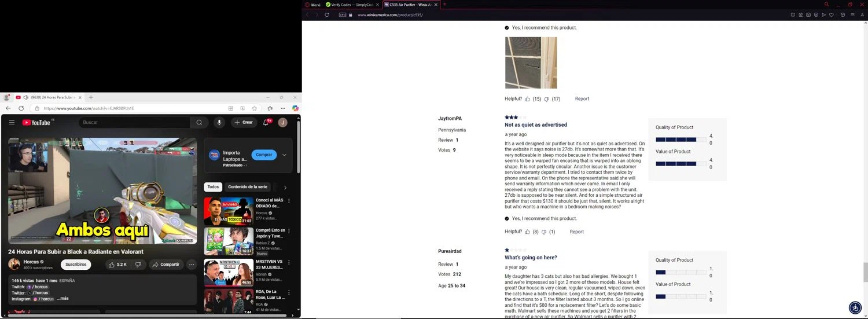Expand the sponsored Importa Laptops ad chevron
The height and width of the screenshot is (319, 868).
tap(284, 155)
